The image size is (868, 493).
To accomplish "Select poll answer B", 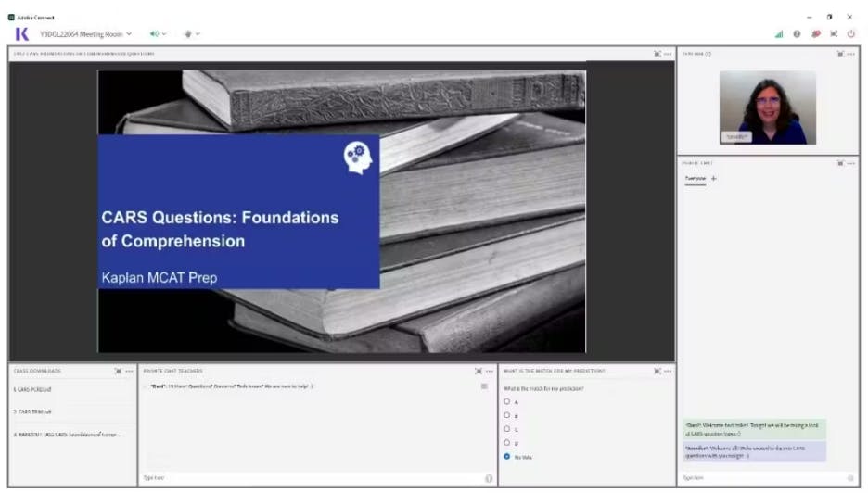I will [506, 415].
